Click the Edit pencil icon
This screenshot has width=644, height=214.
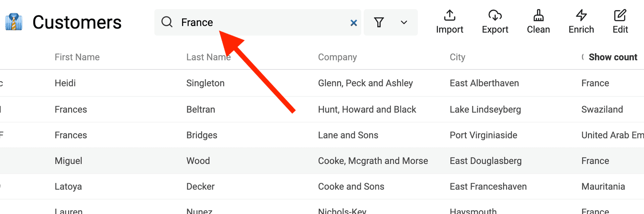[x=620, y=15]
